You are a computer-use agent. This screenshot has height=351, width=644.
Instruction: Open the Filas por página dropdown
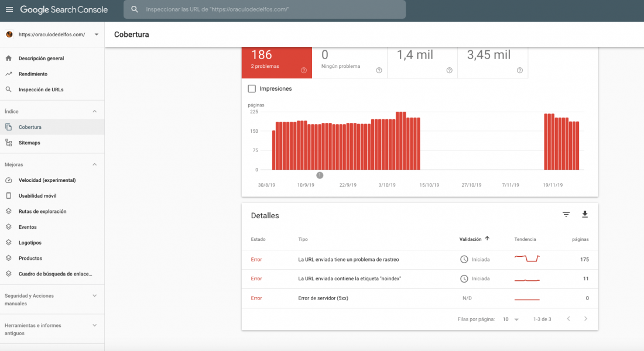pos(511,319)
